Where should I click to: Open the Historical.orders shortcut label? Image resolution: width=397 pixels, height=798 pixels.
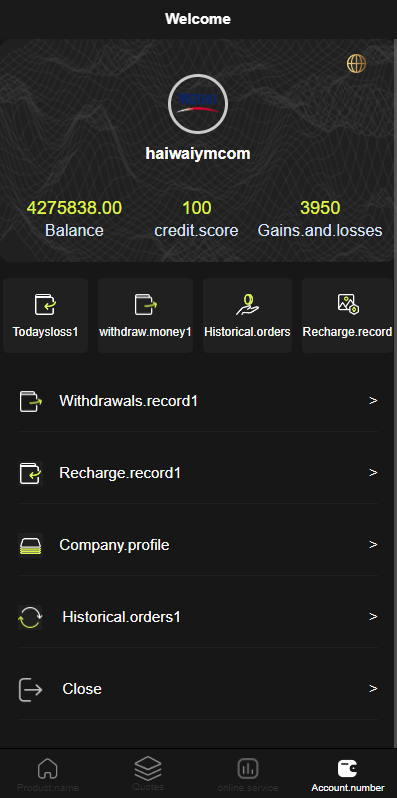[247, 332]
